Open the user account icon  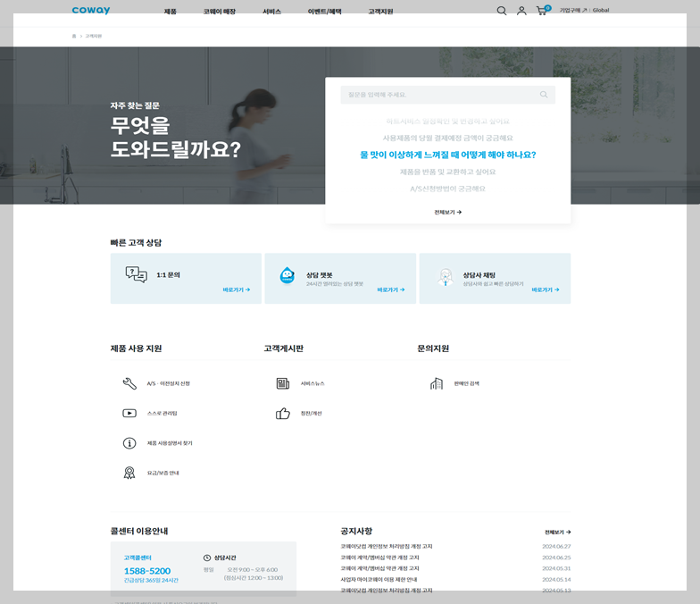tap(521, 11)
